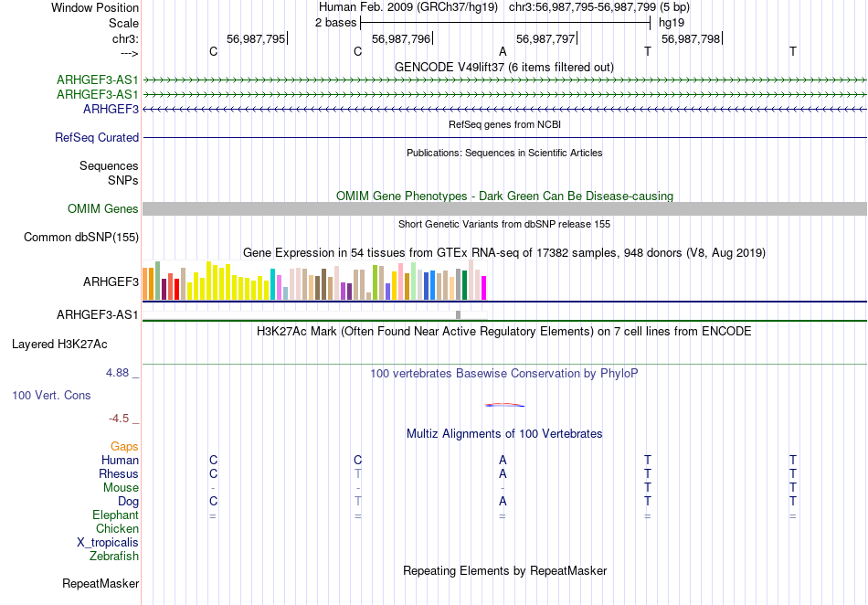Open OMIM Gene Phenotypes track title
Screen dimensions: 868x605
(504, 196)
